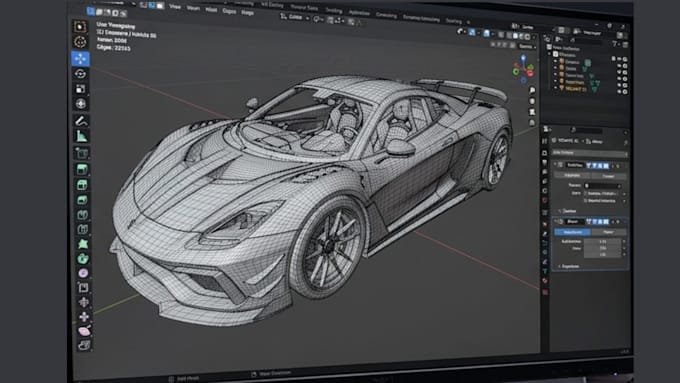Collapse the first modifier panel arrow

(x=555, y=165)
